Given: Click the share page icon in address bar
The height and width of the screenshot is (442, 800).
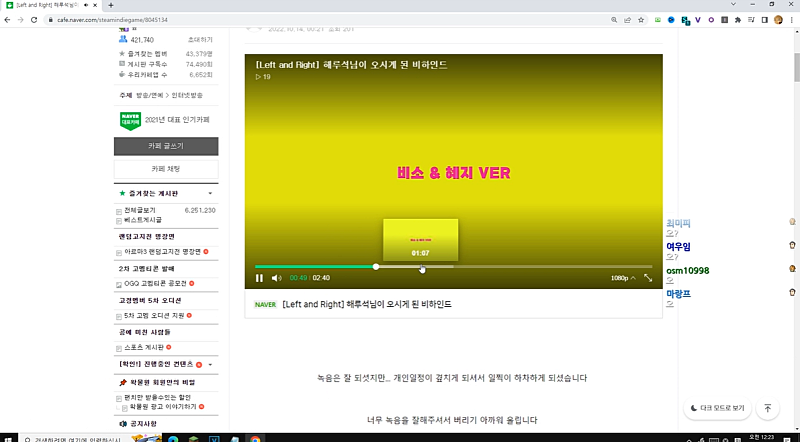Looking at the screenshot, I should pyautogui.click(x=628, y=20).
